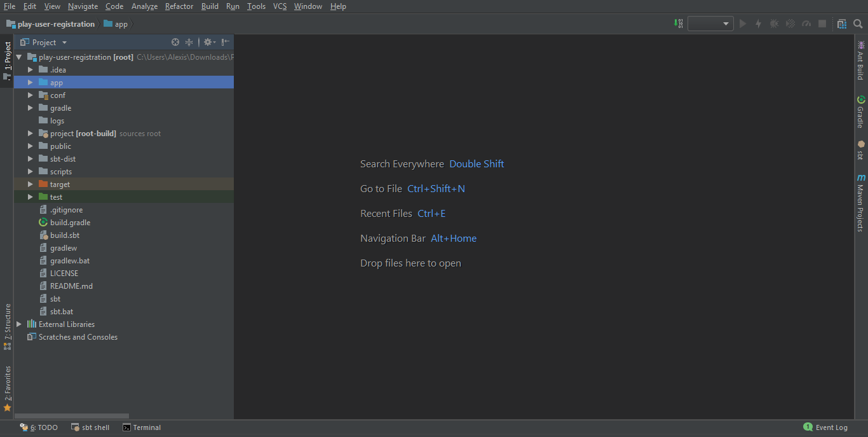Switch to the Terminal tab

coord(142,427)
